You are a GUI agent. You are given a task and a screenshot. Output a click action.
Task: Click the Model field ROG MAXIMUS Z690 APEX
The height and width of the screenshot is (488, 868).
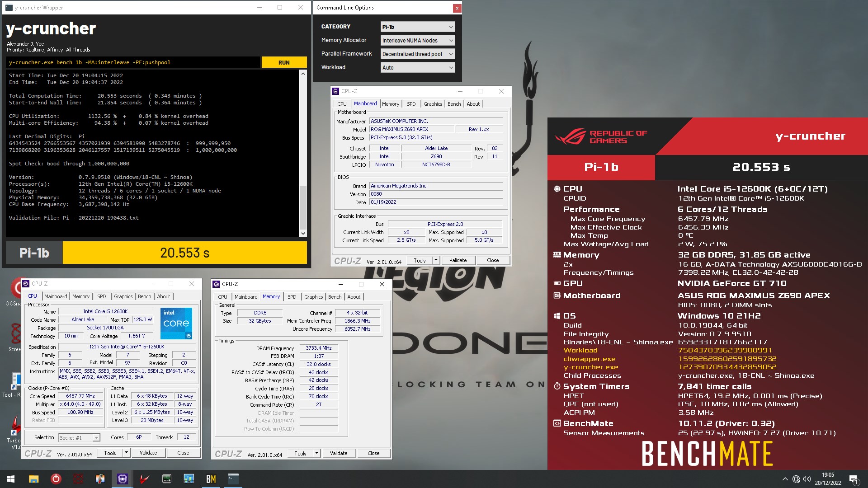pyautogui.click(x=411, y=129)
